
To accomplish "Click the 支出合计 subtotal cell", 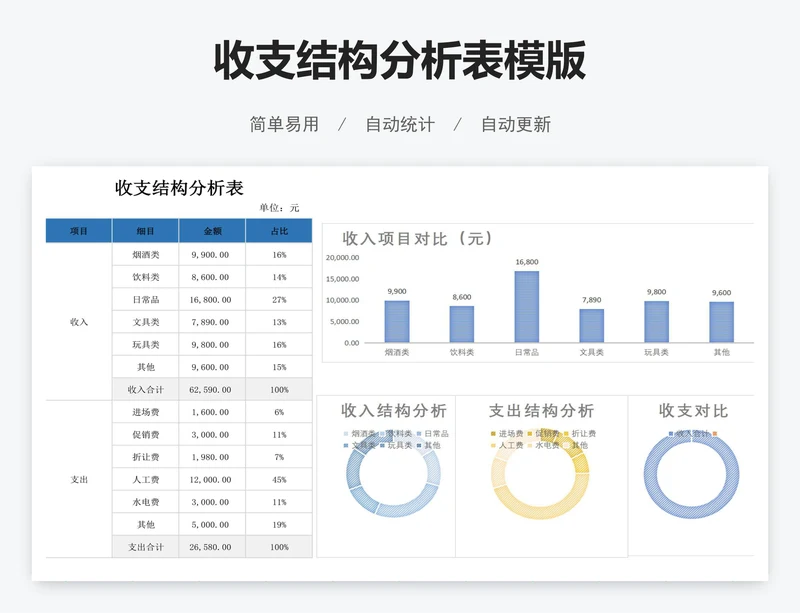I will tap(145, 547).
